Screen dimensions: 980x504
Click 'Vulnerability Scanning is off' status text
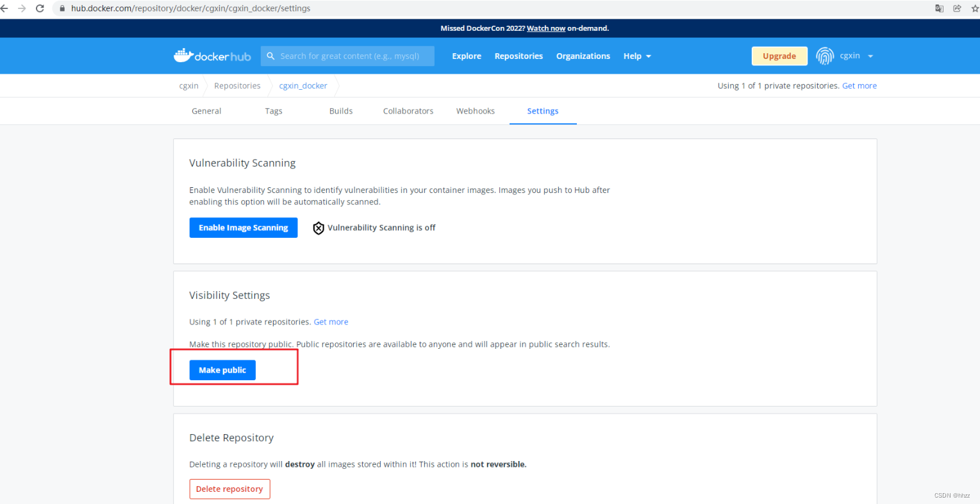[381, 228]
